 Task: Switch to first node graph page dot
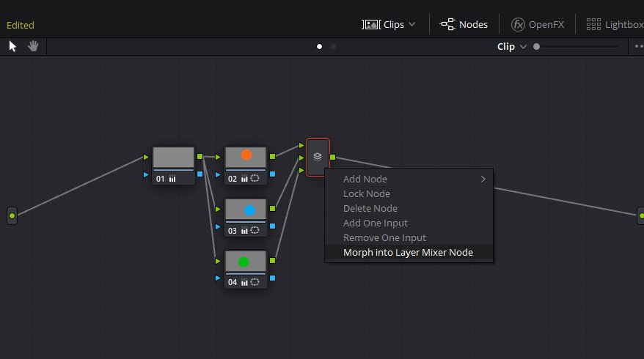click(319, 47)
